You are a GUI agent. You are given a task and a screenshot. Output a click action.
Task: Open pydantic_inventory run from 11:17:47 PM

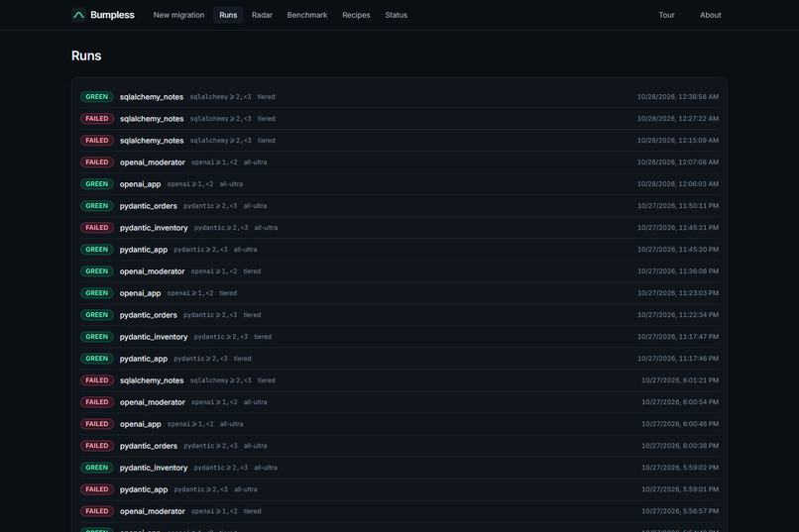click(x=399, y=337)
